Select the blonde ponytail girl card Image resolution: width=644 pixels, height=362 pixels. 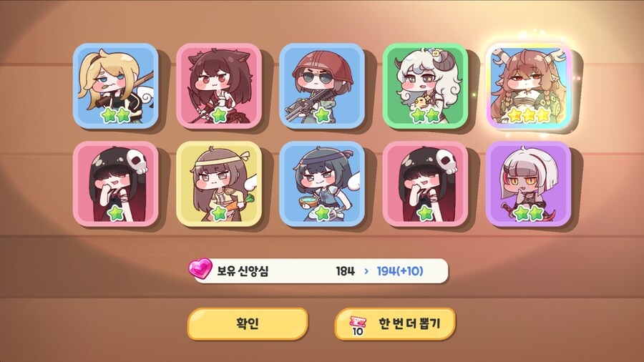coord(116,86)
